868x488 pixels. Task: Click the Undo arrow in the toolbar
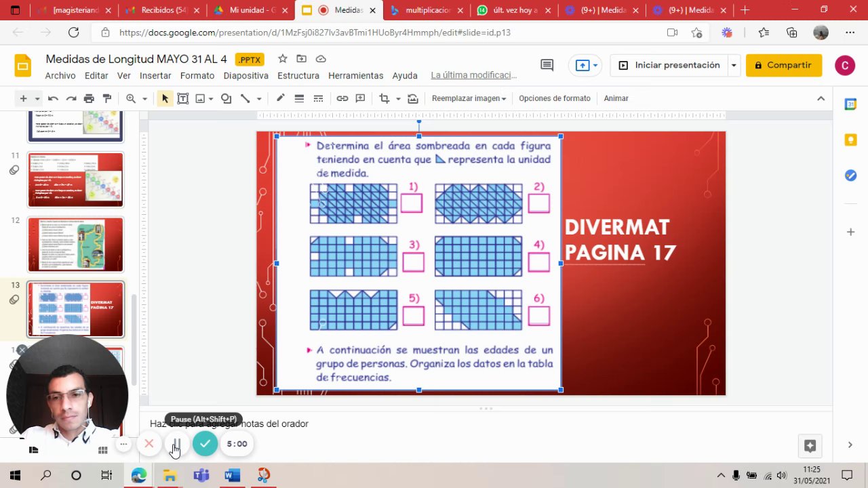[x=53, y=98]
